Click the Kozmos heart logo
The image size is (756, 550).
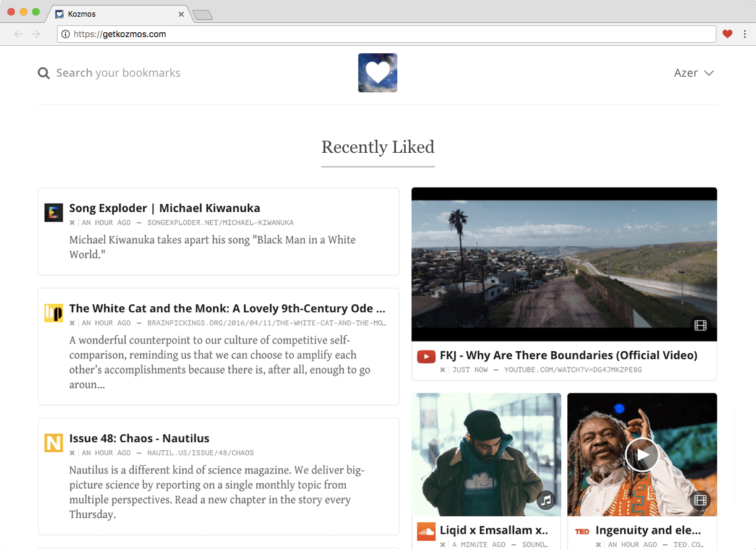coord(377,72)
